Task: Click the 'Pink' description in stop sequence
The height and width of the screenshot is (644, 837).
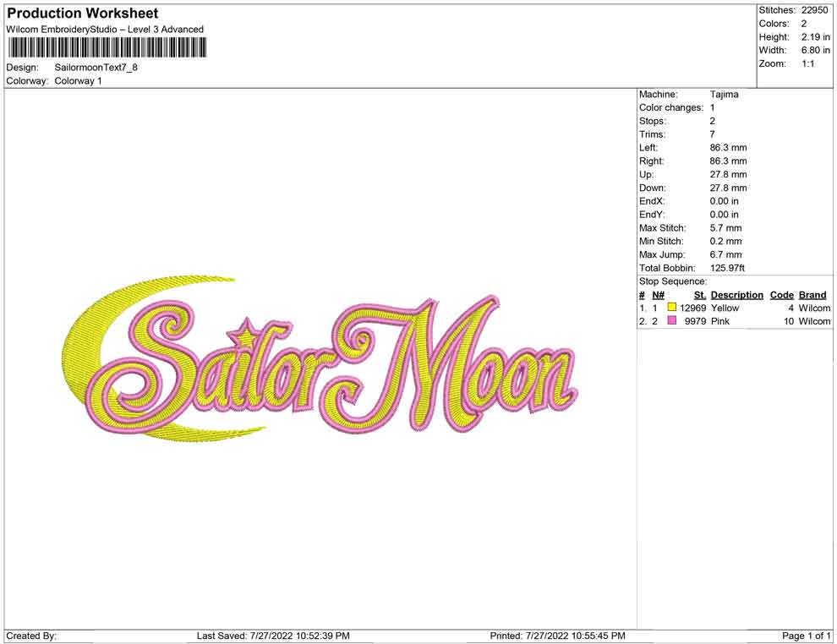Action: pos(720,321)
